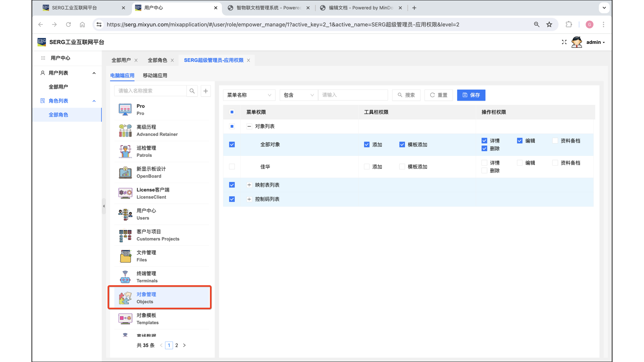
Task: Check the 佳华 row menu checkbox
Action: coord(232,167)
